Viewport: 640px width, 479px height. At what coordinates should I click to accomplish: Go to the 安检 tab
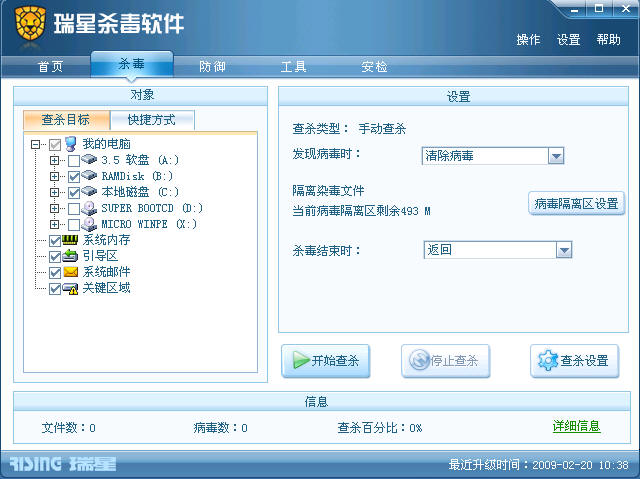(374, 67)
